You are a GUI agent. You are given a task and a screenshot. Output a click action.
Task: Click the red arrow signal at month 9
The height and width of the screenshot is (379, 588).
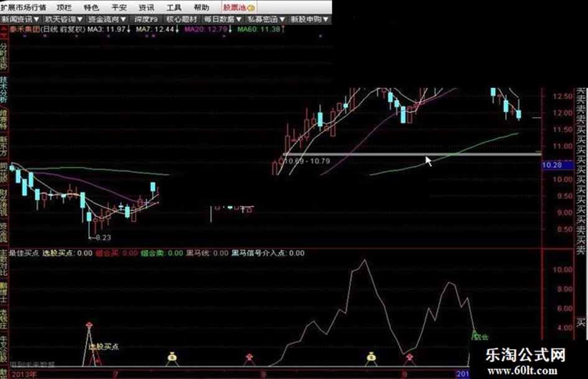point(409,357)
